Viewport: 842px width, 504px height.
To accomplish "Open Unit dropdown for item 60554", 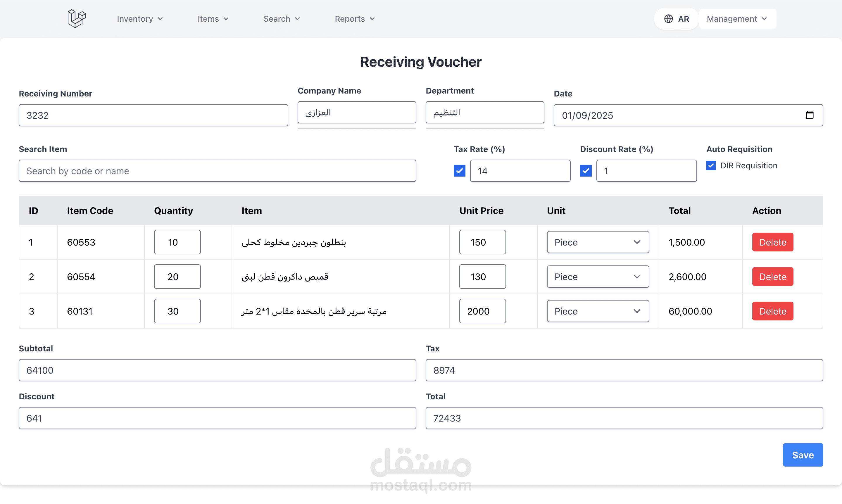I will [598, 277].
